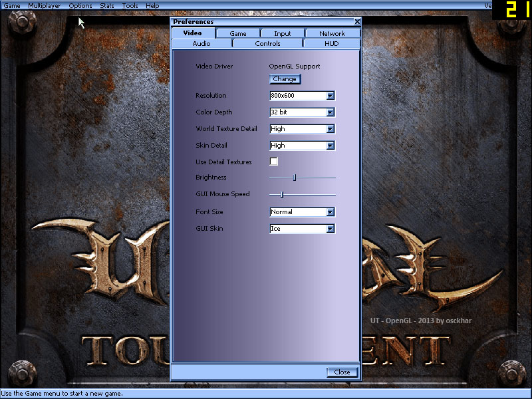Expand the Color Depth dropdown arrow
532x399 pixels.
click(331, 112)
